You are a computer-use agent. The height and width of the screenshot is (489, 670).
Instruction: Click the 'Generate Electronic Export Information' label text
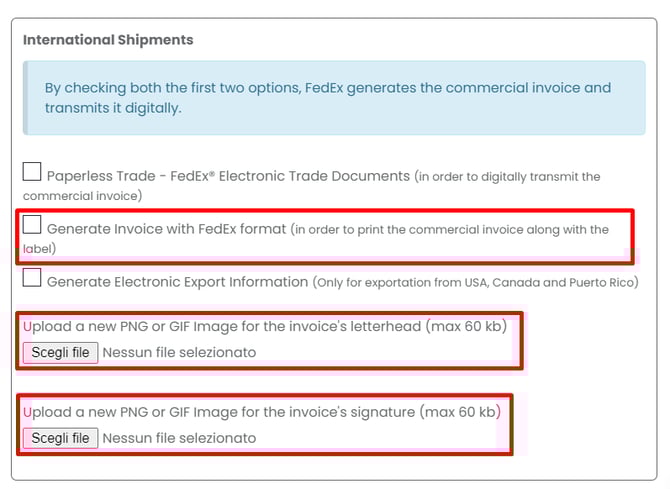[x=177, y=282]
